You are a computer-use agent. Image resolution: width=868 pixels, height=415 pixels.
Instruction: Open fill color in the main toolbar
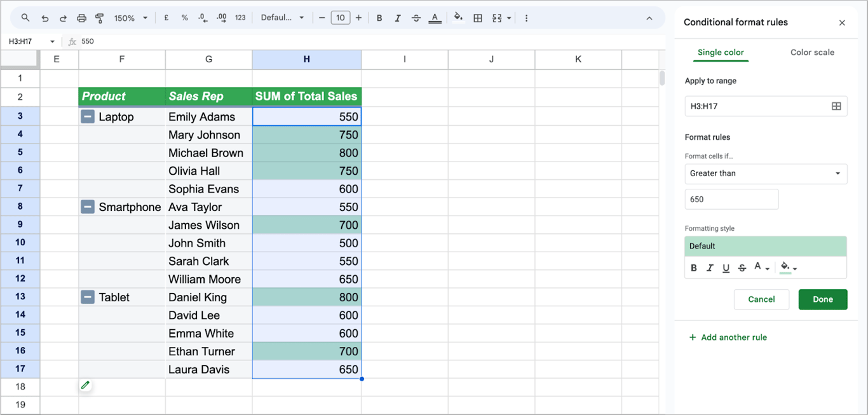pyautogui.click(x=458, y=18)
